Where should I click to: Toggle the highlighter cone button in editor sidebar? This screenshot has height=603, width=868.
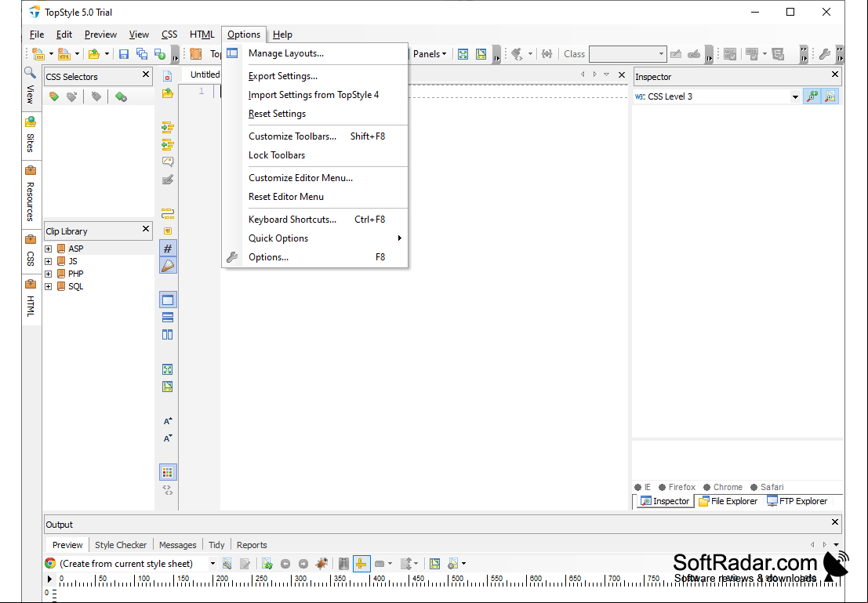pos(168,266)
